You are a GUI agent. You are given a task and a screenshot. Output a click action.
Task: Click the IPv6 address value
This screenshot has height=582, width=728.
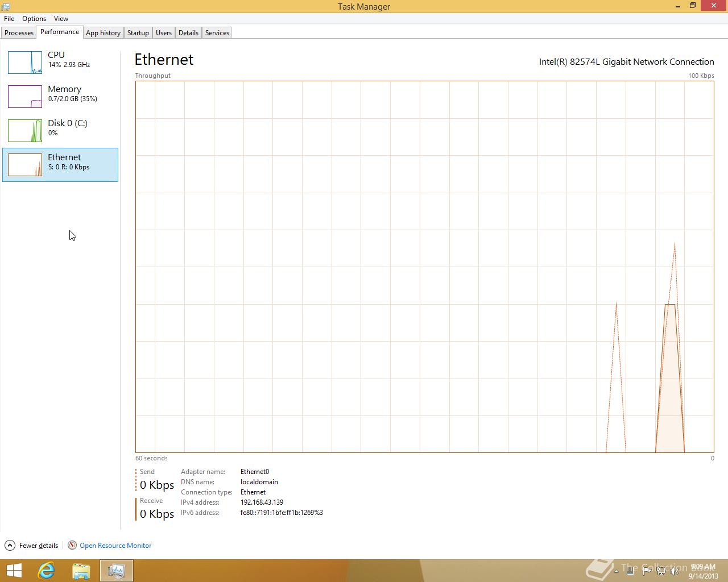point(282,513)
